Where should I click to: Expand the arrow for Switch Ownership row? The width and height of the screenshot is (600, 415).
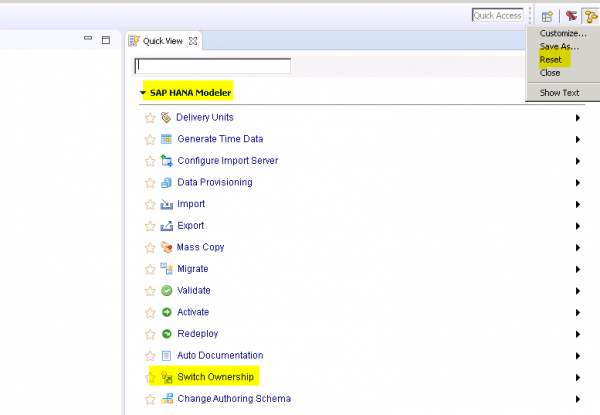tap(578, 378)
